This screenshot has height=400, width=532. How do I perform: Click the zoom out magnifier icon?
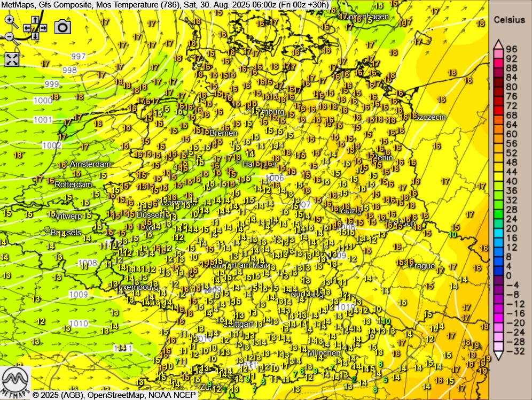11,37
